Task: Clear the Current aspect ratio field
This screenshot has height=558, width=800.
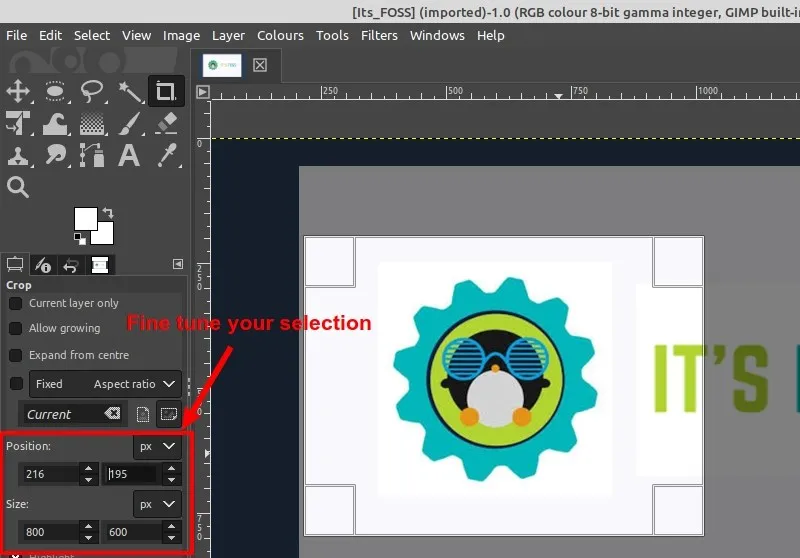Action: coord(112,414)
